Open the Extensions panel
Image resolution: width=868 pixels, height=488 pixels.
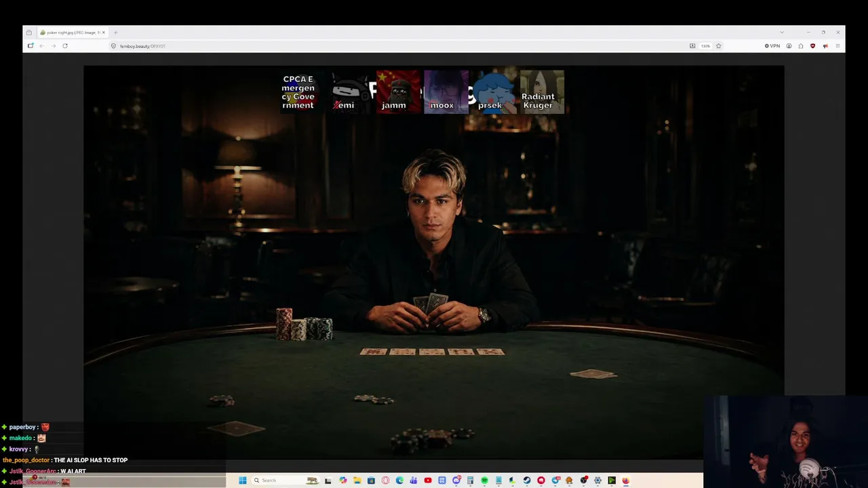coord(801,46)
